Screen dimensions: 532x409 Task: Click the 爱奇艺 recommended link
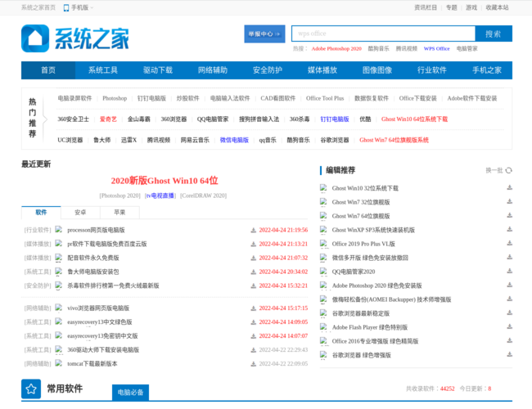coord(108,119)
